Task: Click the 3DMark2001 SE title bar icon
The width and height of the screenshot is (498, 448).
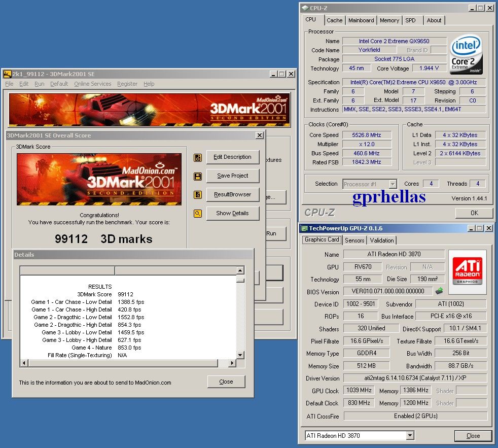Action: click(7, 74)
